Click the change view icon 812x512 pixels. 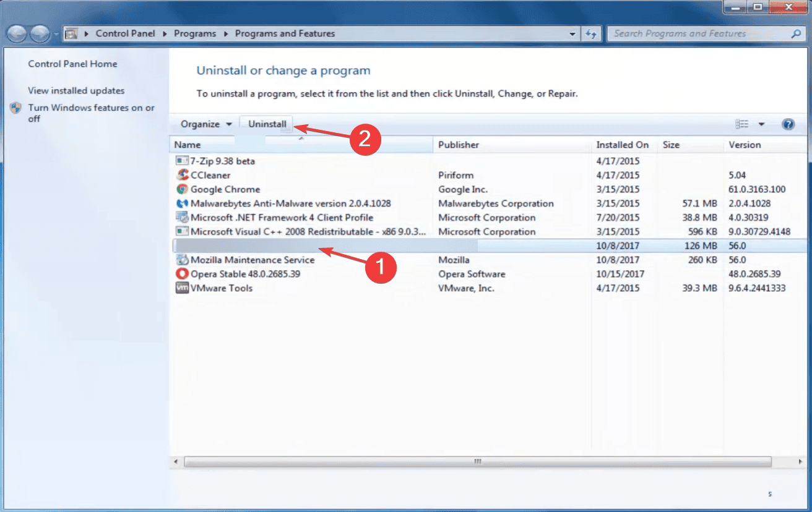coord(742,124)
